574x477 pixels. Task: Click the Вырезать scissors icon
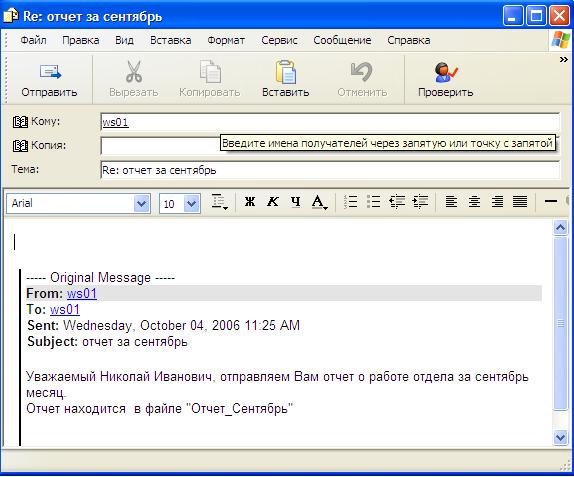point(134,72)
